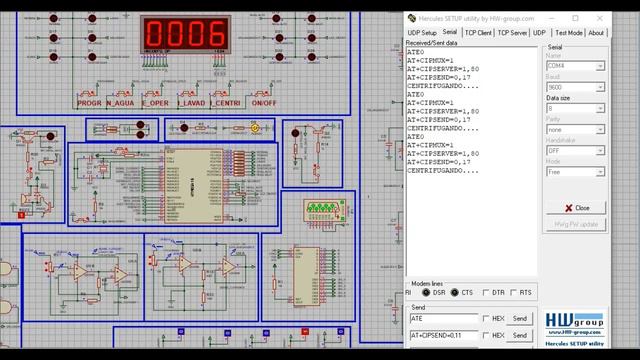Enable the RTS checkbox

513,293
